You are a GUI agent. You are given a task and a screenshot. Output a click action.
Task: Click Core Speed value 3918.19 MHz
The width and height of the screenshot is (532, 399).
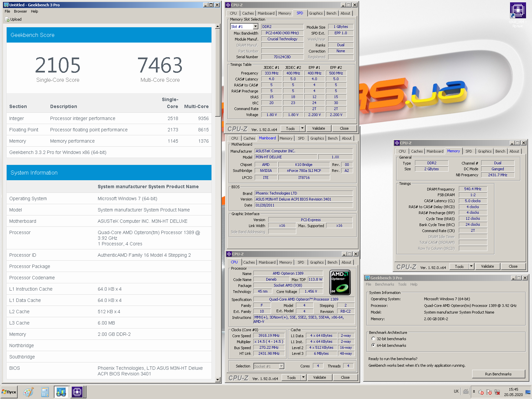click(269, 336)
